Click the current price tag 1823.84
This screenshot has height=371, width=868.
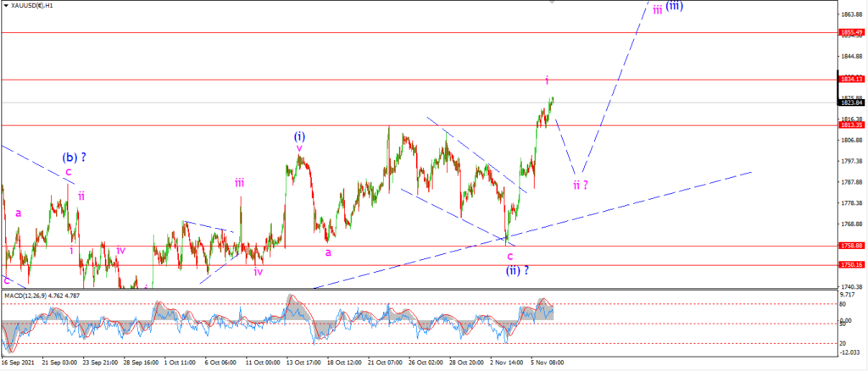coord(851,102)
